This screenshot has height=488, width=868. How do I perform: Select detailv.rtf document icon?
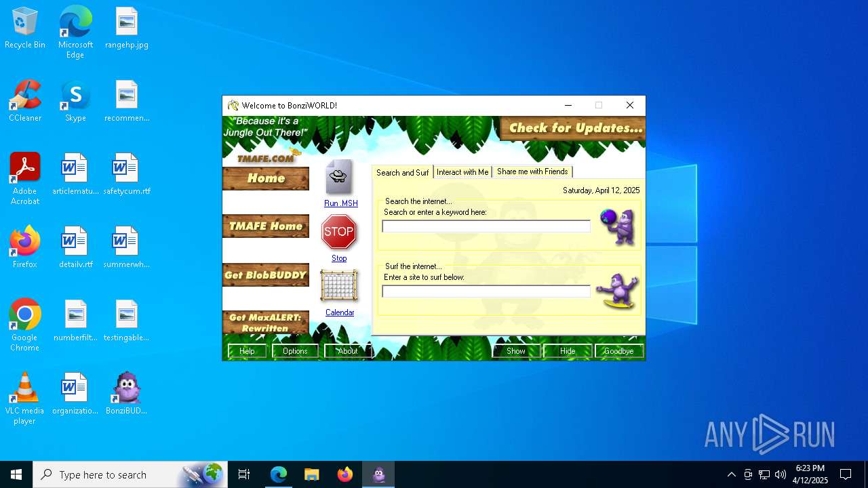coord(75,247)
